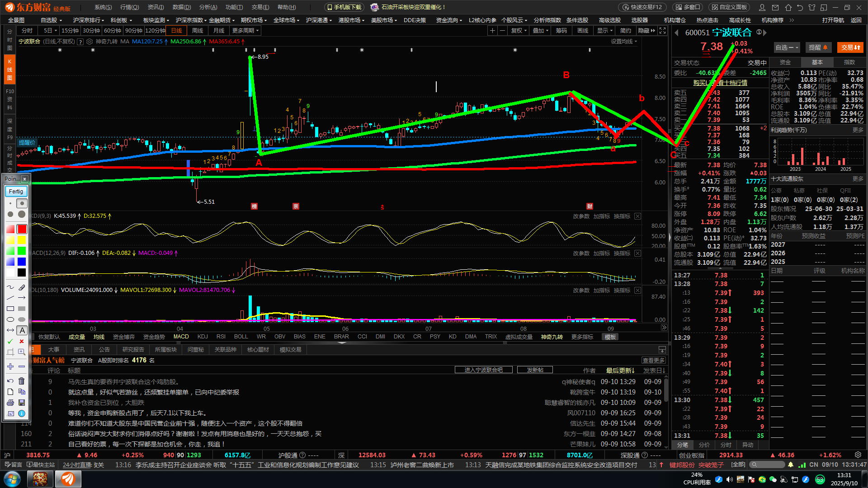868x488 pixels.
Task: Close the KDJ indicator pane with its X
Action: (637, 216)
